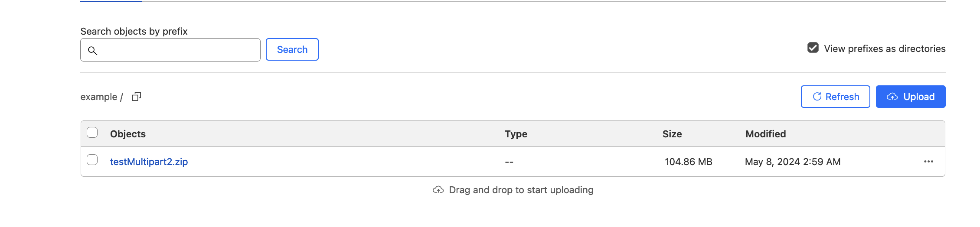Image resolution: width=980 pixels, height=227 pixels.
Task: Tick the select-all checkbox in the table header
Action: [92, 133]
